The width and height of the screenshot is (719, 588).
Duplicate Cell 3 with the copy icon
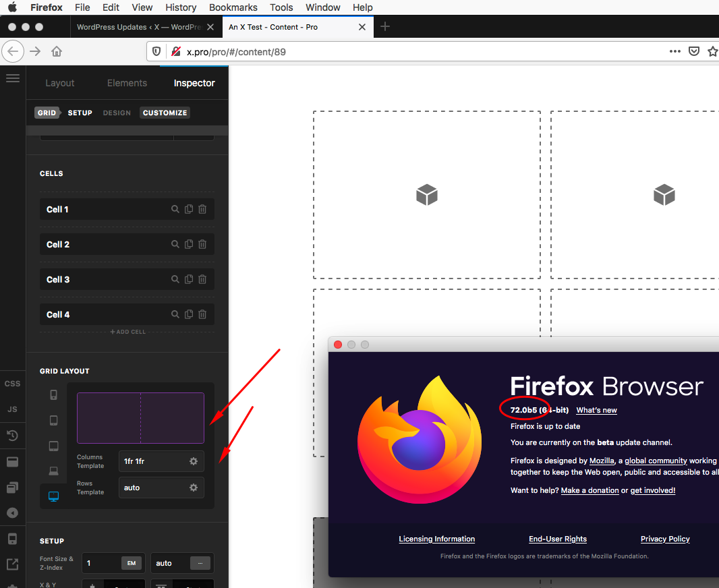[x=188, y=279]
